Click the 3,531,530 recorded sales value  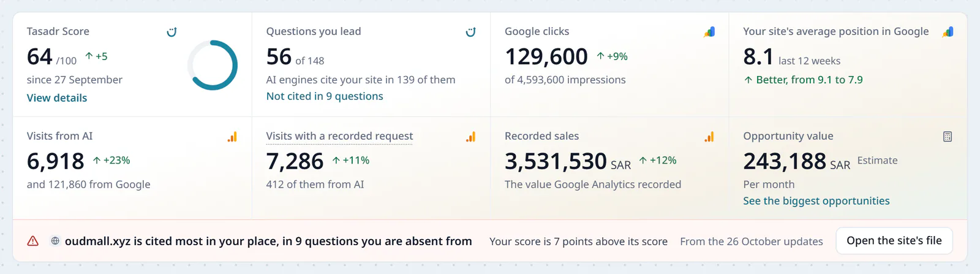tap(556, 161)
